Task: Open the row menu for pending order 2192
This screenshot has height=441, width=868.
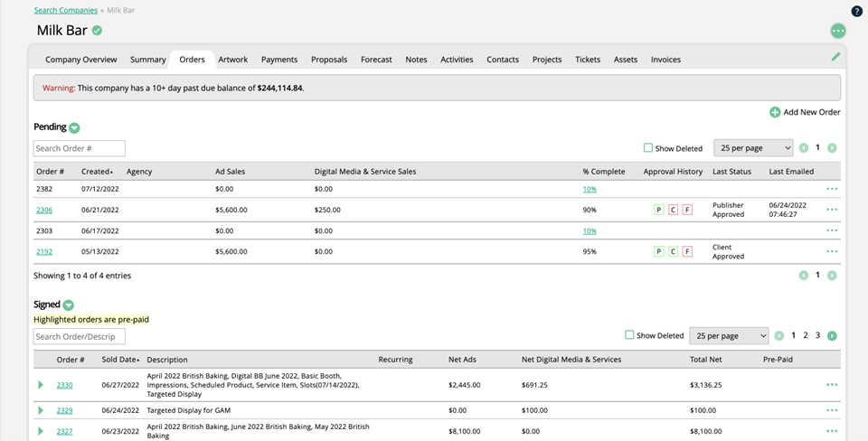Action: (832, 252)
